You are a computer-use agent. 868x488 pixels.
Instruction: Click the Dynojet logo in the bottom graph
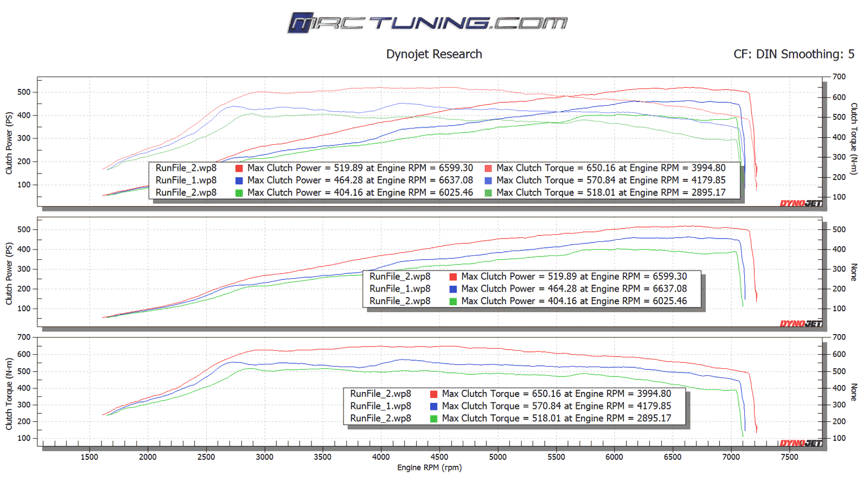[x=801, y=443]
